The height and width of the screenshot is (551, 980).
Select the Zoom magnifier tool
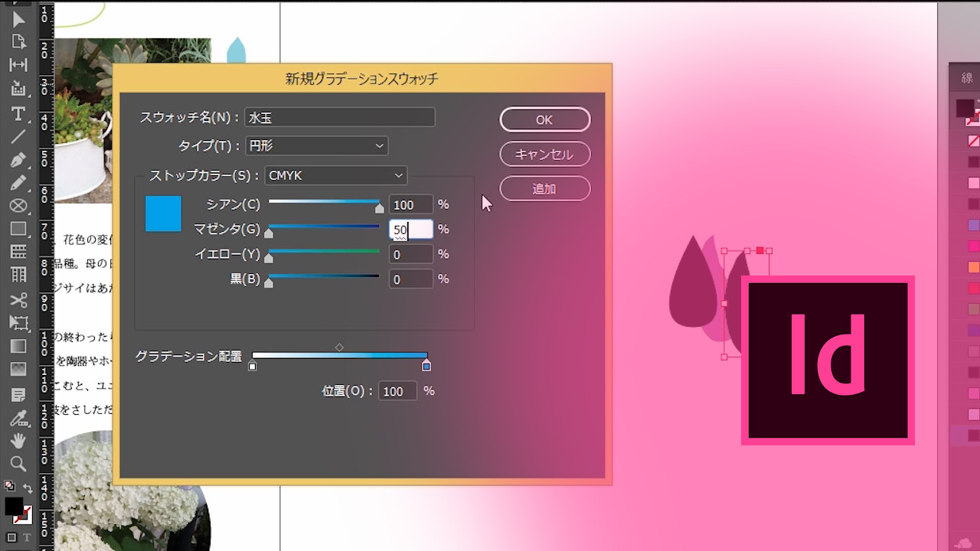18,463
